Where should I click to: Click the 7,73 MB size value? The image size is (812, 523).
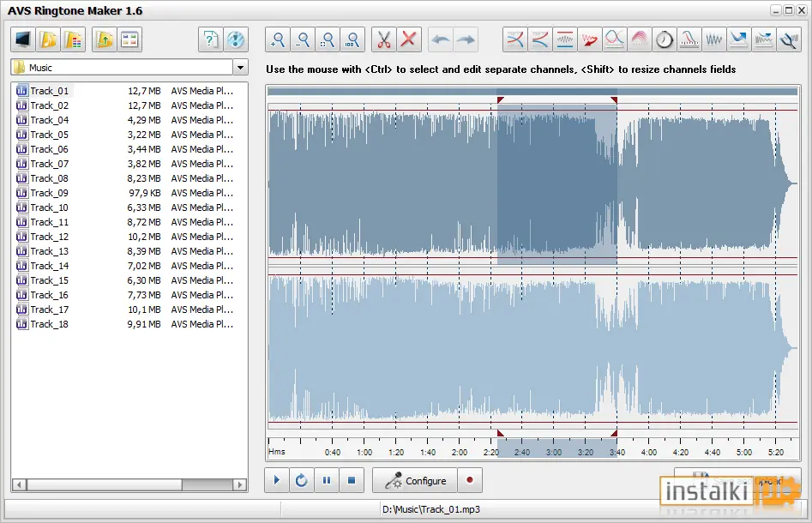point(145,295)
